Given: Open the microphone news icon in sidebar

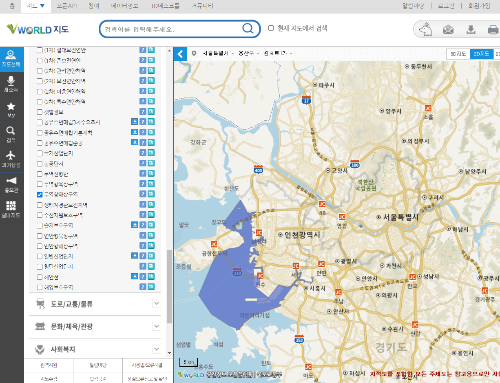Looking at the screenshot, I should pyautogui.click(x=11, y=84).
